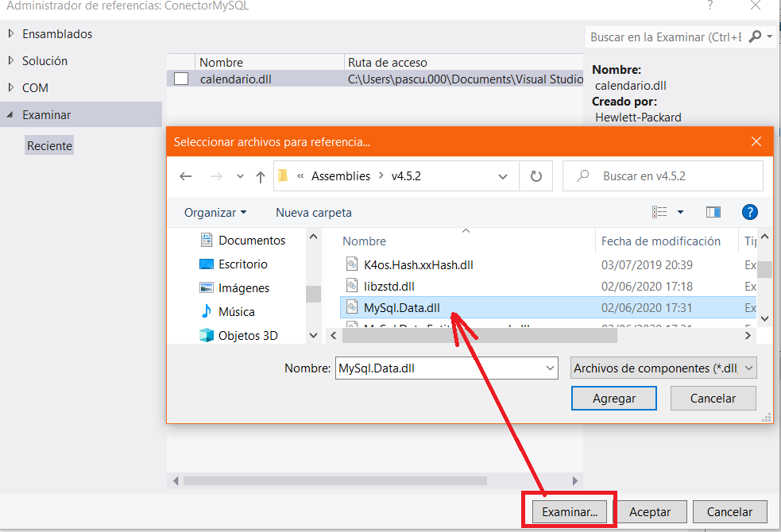
Task: Click the reference search magnifier icon
Action: pos(755,37)
